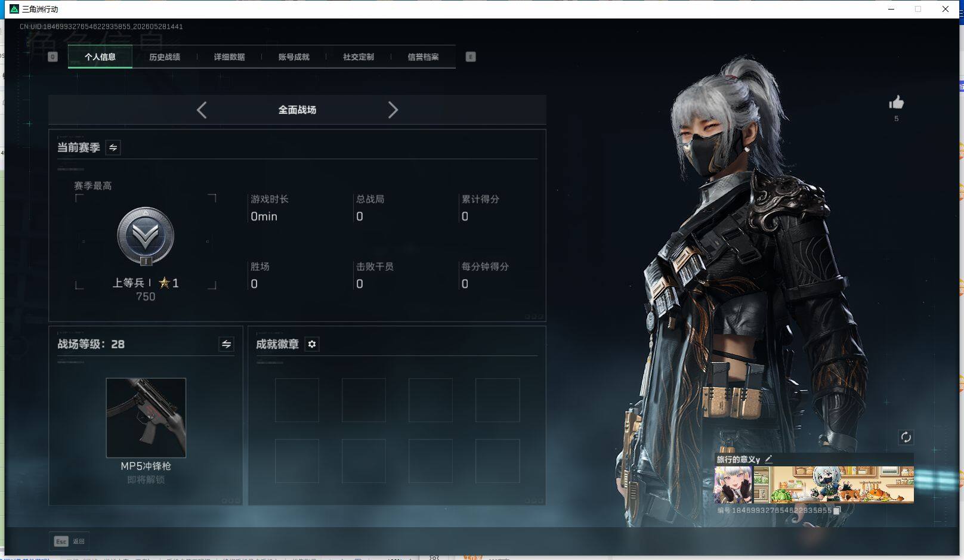Click the 总战局 stat label
This screenshot has width=964, height=560.
pos(370,199)
